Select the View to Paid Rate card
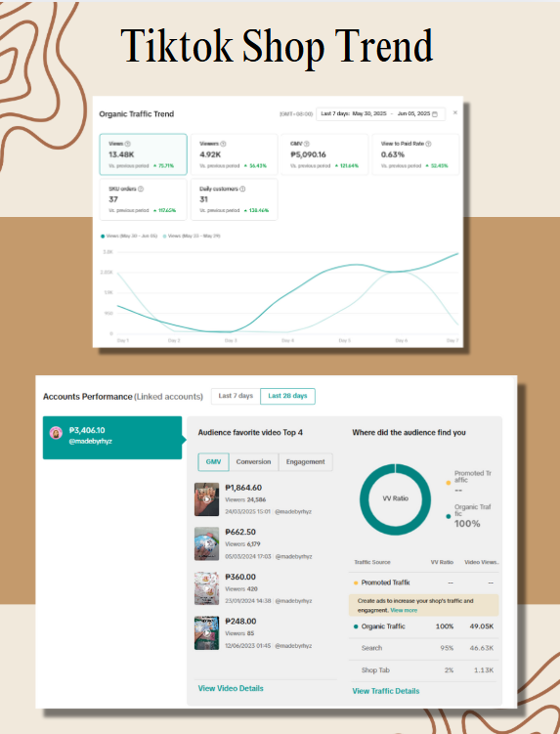 pos(415,154)
